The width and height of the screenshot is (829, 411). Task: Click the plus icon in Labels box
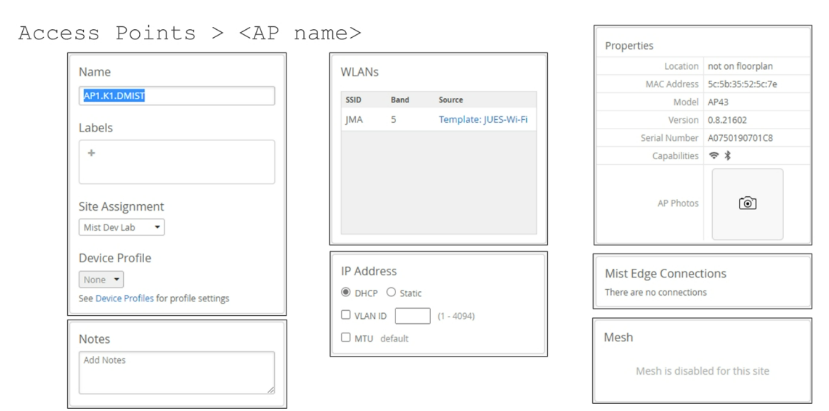click(x=91, y=153)
